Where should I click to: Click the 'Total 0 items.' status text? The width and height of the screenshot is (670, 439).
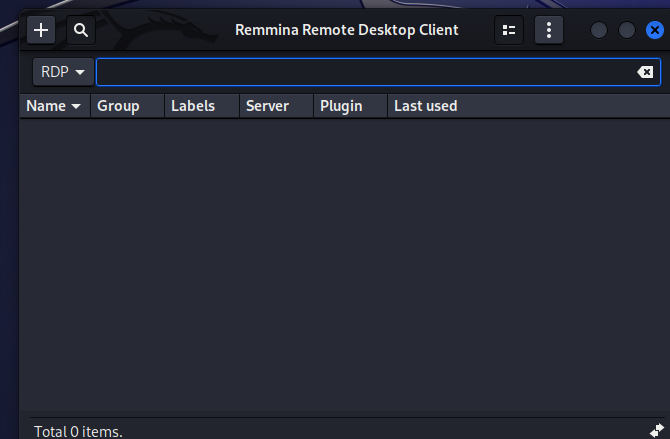(x=78, y=431)
